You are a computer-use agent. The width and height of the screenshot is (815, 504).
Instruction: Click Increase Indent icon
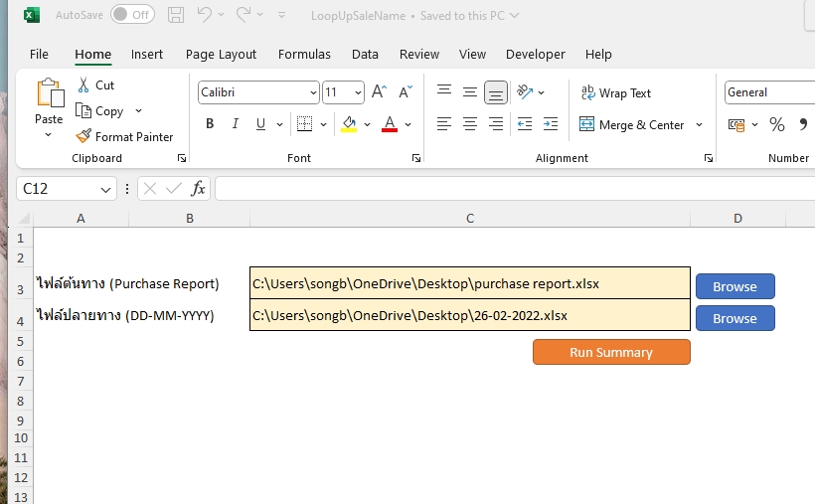(551, 124)
